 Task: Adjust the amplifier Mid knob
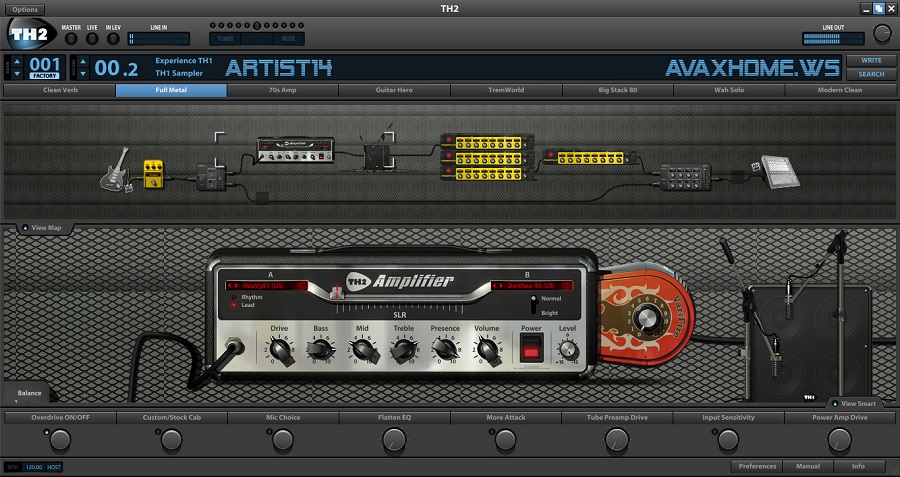click(363, 350)
